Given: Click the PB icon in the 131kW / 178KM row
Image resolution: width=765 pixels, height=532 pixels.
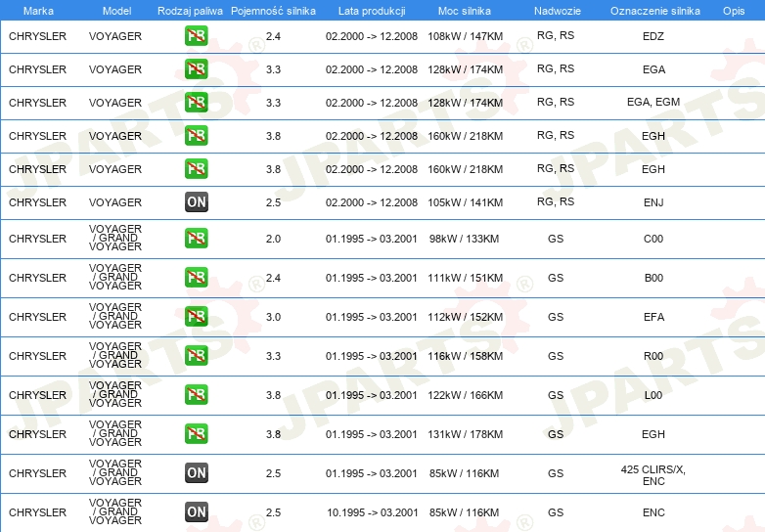Looking at the screenshot, I should (x=196, y=433).
